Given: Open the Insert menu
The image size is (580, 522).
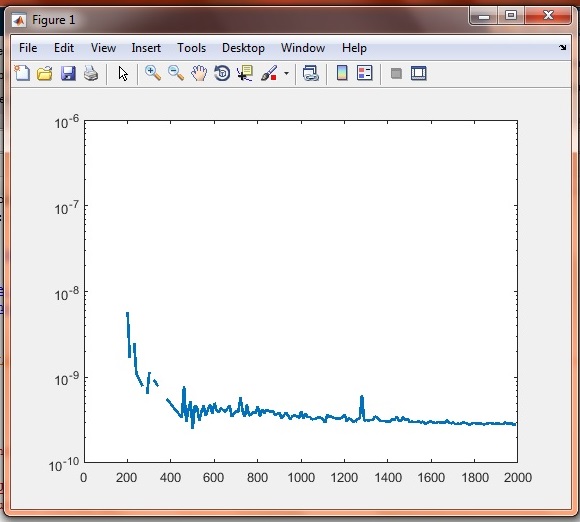Looking at the screenshot, I should 146,48.
